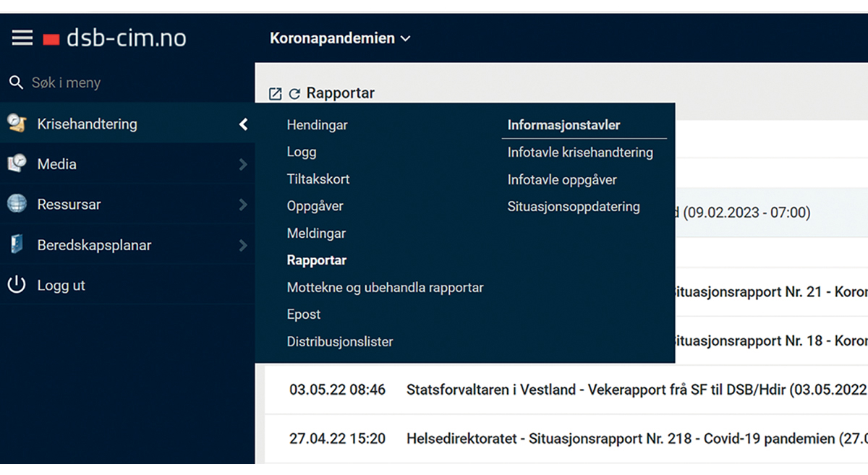
Task: Open the Koronapandemien dropdown
Action: (x=340, y=38)
